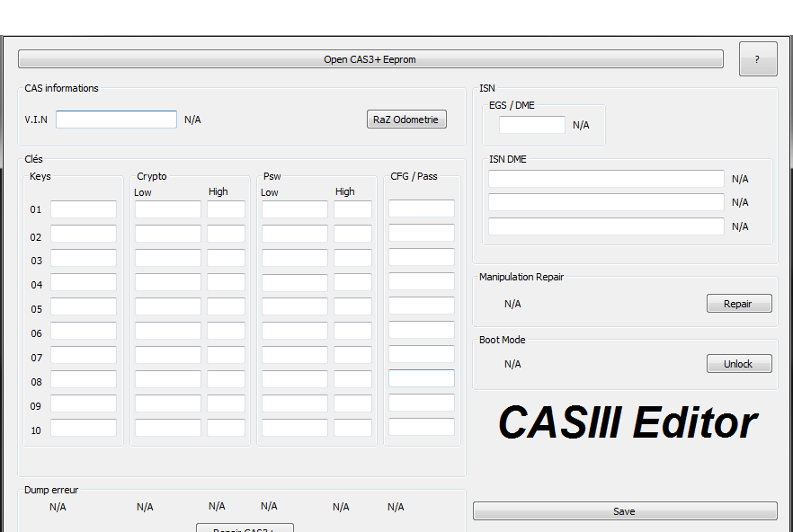Click the RaZ Odometrie button
Image resolution: width=793 pixels, height=532 pixels.
pos(406,120)
